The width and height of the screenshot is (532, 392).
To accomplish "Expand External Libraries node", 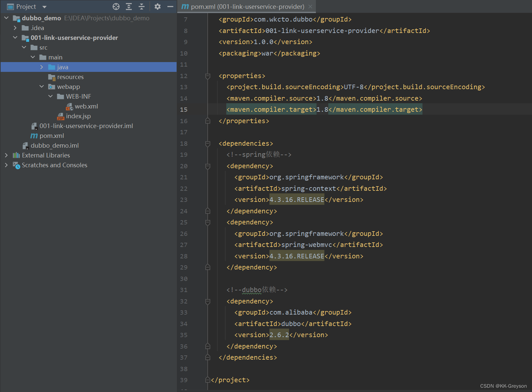I will [x=7, y=155].
